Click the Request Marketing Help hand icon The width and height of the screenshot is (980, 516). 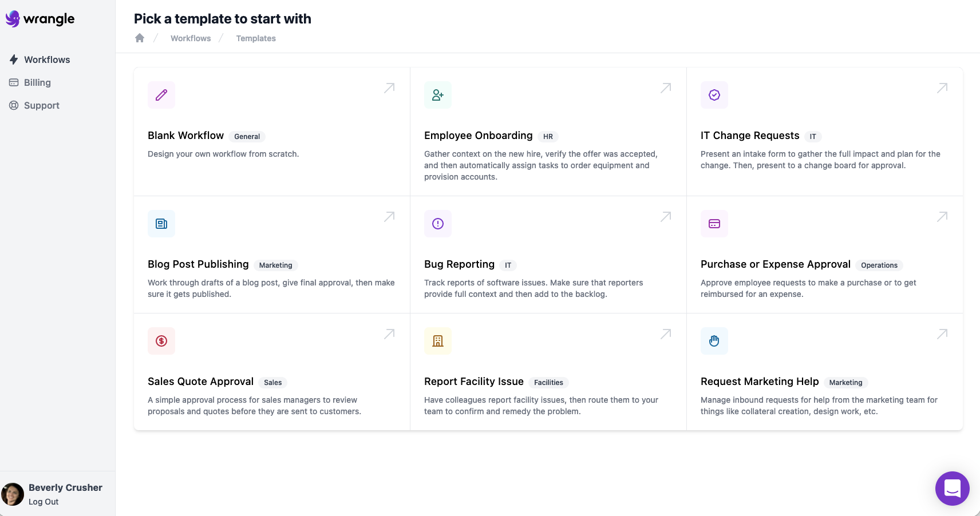click(x=714, y=341)
